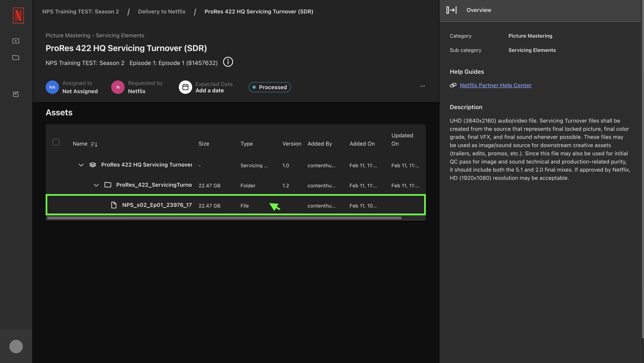The height and width of the screenshot is (363, 644).
Task: Go to NPS Training TEST: Season 2 breadcrumb
Action: point(80,12)
